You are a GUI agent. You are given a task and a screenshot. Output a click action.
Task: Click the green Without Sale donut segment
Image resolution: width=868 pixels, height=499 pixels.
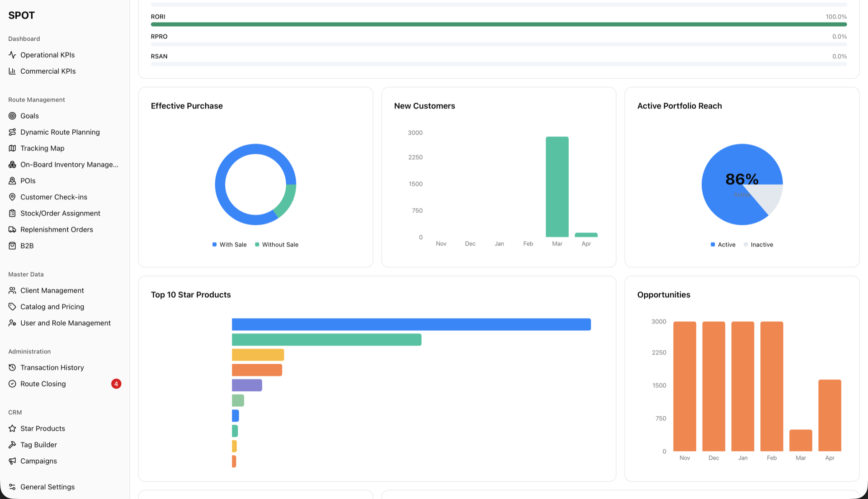pyautogui.click(x=288, y=200)
